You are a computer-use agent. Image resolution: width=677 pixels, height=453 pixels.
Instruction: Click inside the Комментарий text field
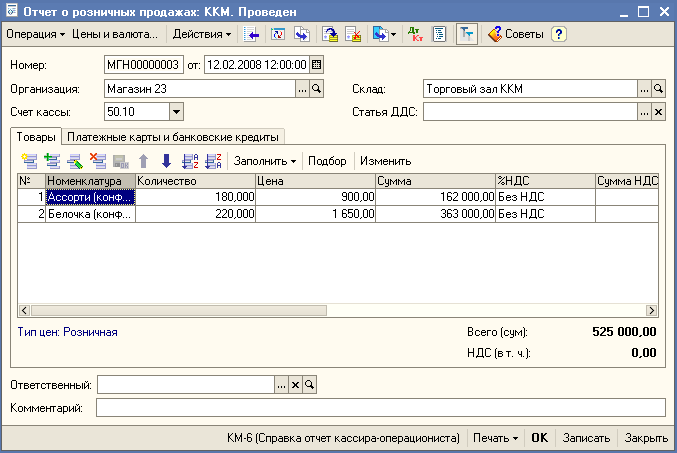click(380, 407)
